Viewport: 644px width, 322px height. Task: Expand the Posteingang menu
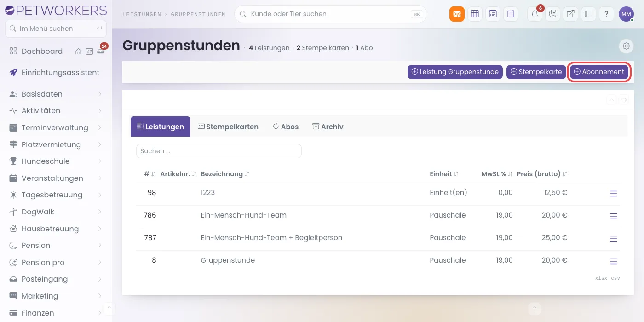(56, 279)
